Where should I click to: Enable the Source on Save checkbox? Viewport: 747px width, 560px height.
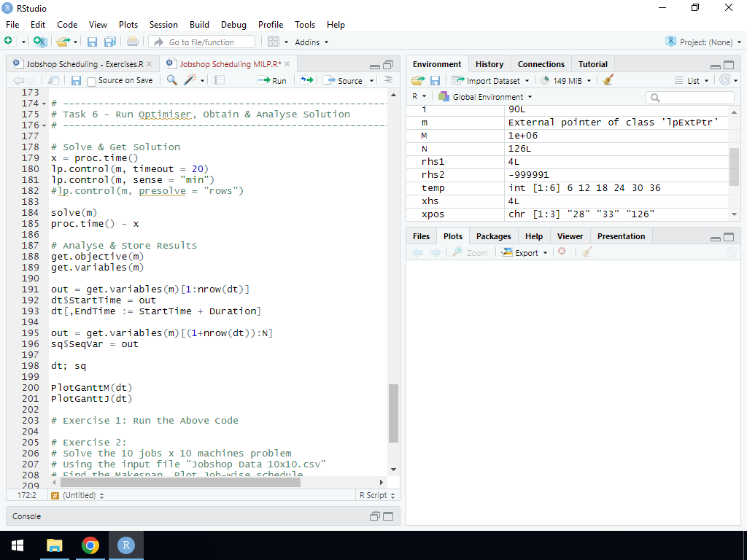pos(92,81)
